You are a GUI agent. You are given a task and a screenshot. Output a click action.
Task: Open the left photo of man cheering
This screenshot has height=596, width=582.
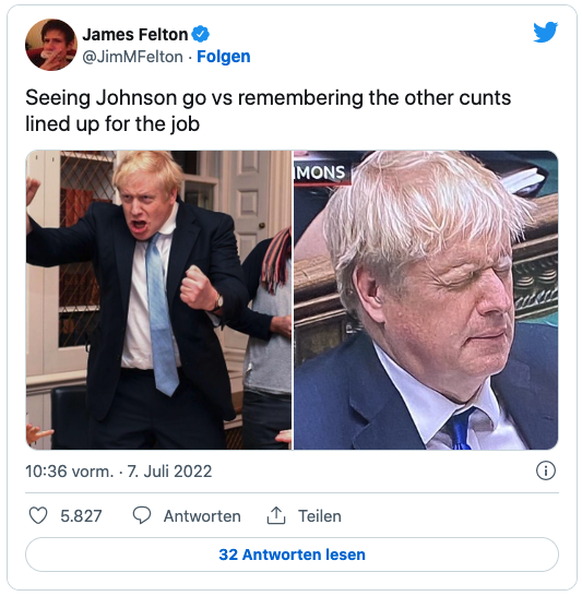[x=159, y=300]
